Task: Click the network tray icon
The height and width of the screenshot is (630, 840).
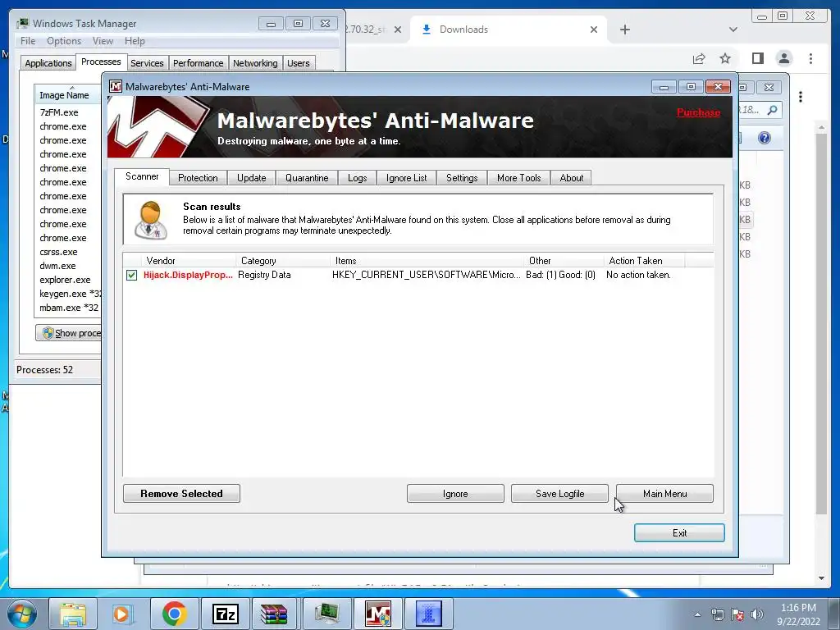Action: click(717, 614)
